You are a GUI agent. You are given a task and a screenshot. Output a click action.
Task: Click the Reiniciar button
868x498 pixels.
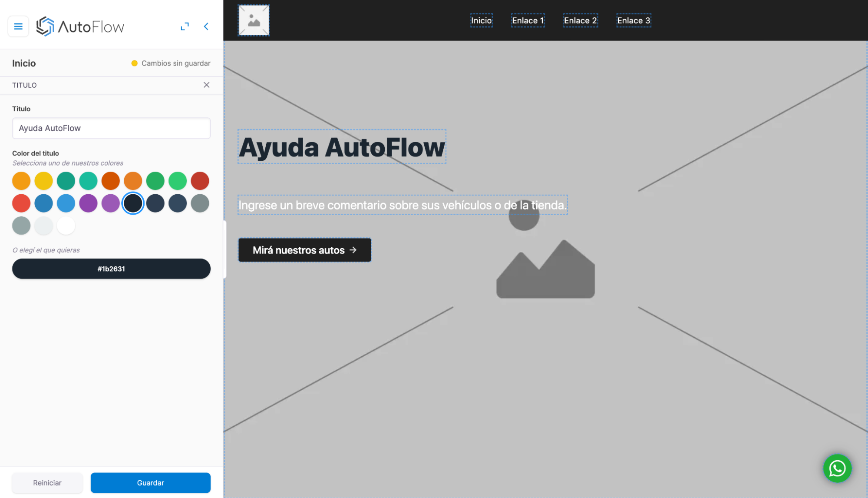[47, 483]
